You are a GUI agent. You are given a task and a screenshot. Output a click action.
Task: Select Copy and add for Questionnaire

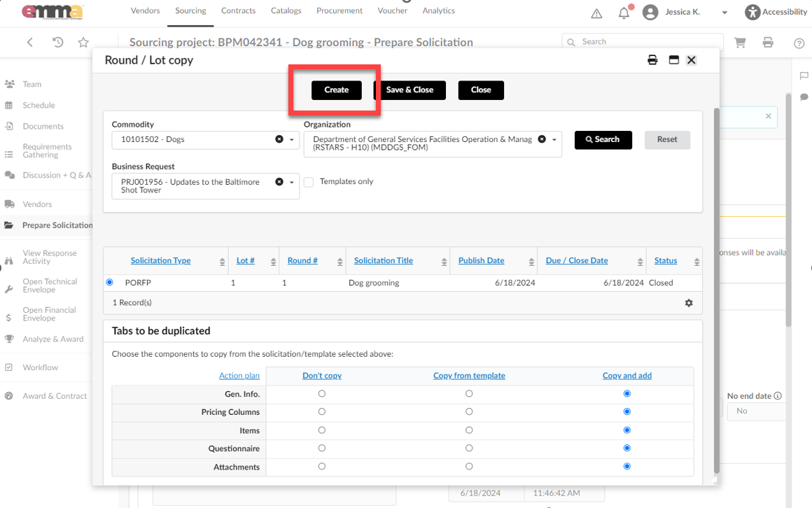click(x=627, y=448)
